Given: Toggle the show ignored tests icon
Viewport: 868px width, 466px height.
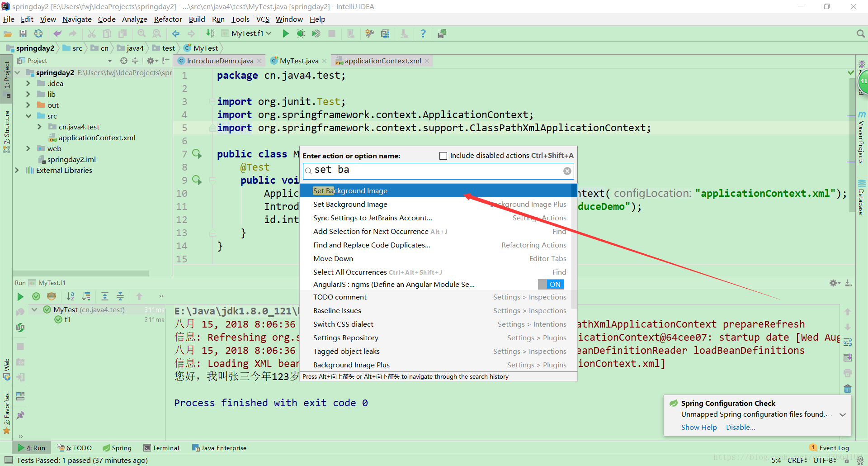Looking at the screenshot, I should [x=52, y=297].
